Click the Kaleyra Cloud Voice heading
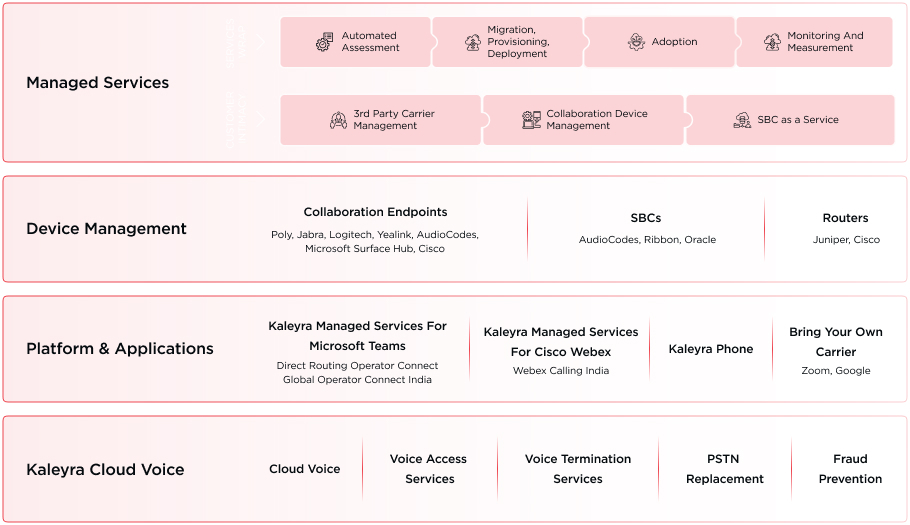This screenshot has height=525, width=910. click(x=105, y=469)
